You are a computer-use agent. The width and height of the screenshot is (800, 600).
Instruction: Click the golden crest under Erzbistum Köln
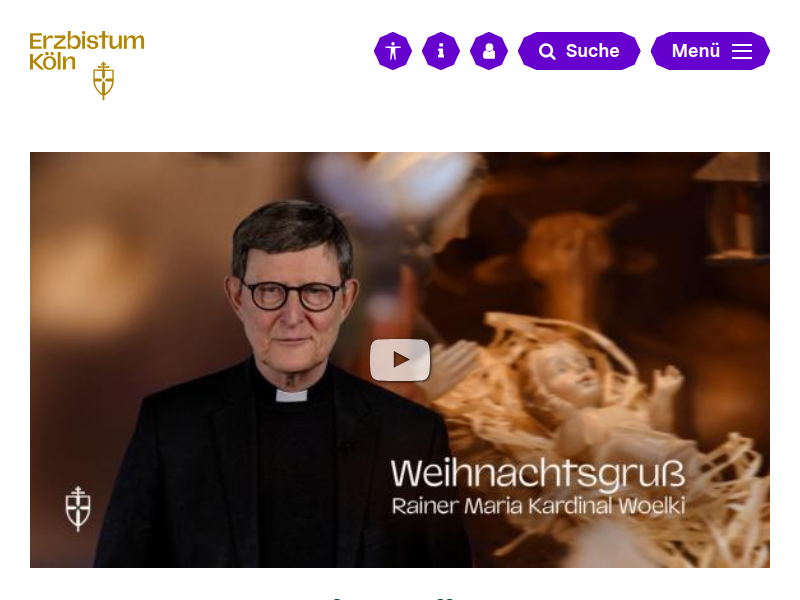[104, 81]
